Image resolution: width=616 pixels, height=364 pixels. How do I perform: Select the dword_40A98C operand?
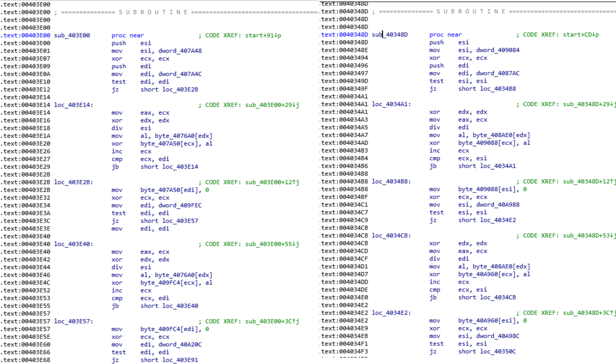tap(498, 336)
